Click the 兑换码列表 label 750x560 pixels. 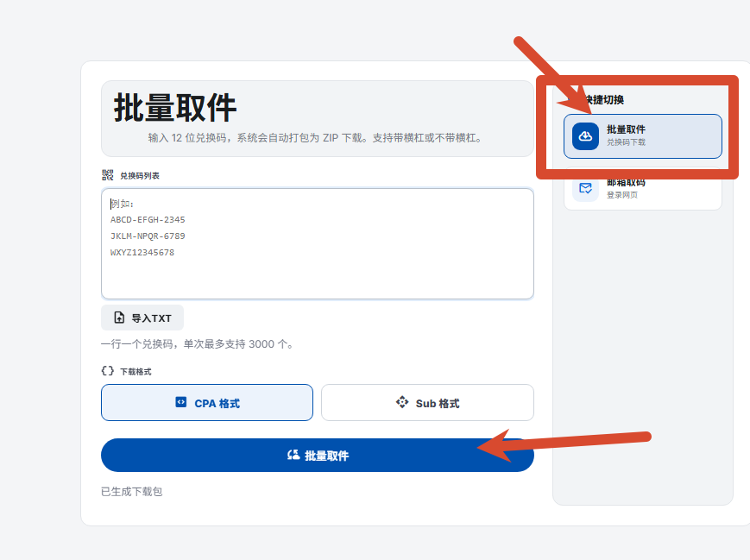click(x=140, y=176)
